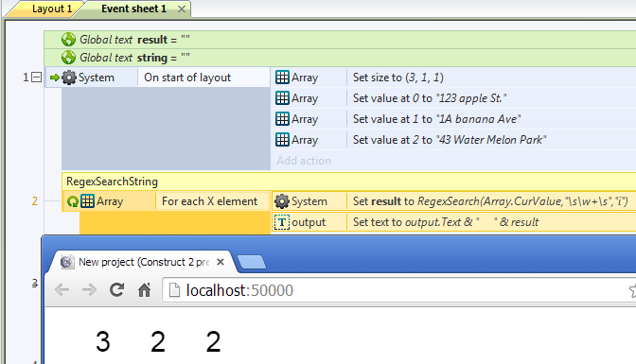Click Add action link in event 1
The width and height of the screenshot is (636, 364).
pyautogui.click(x=304, y=161)
